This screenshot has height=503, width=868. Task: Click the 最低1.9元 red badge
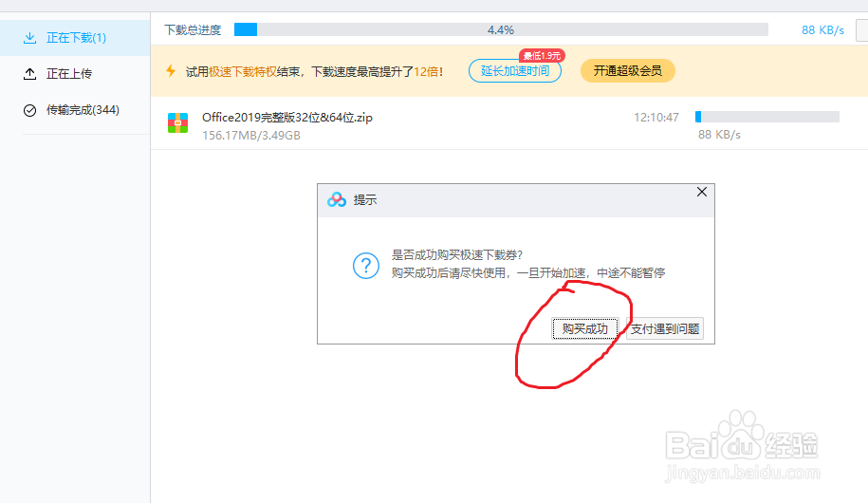pyautogui.click(x=542, y=55)
